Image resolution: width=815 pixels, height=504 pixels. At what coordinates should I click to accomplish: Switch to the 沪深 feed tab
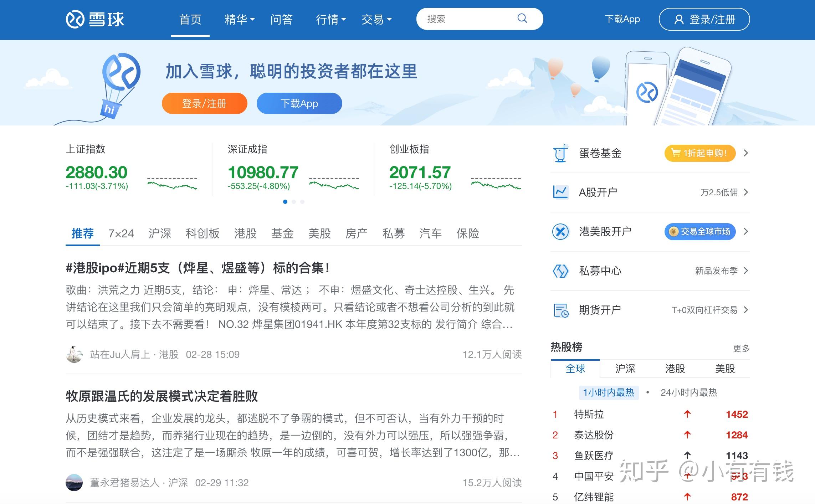[x=160, y=233]
